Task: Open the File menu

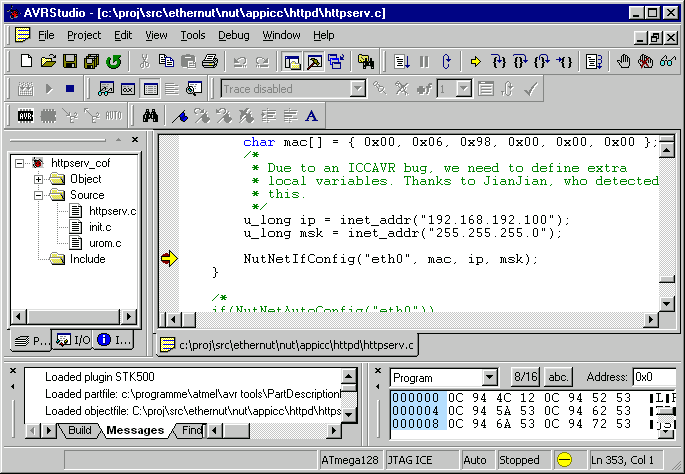Action: tap(46, 35)
